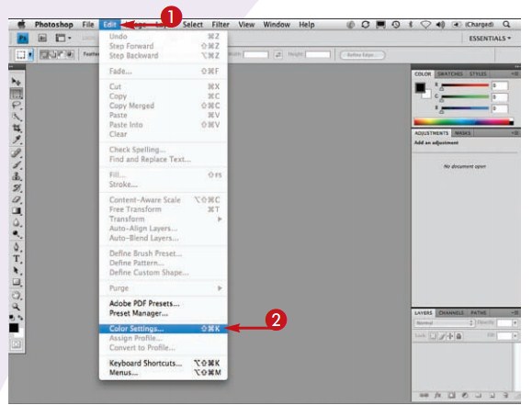Choose Menus... from the Edit menu
The image size is (532, 405).
click(164, 373)
